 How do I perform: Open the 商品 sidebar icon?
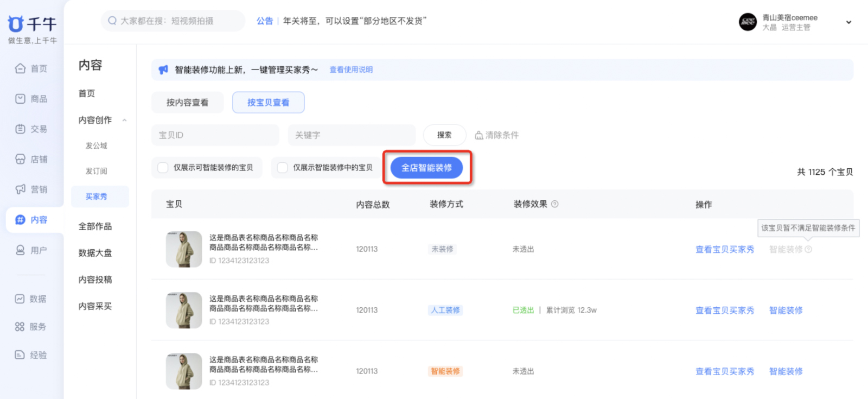[x=20, y=99]
